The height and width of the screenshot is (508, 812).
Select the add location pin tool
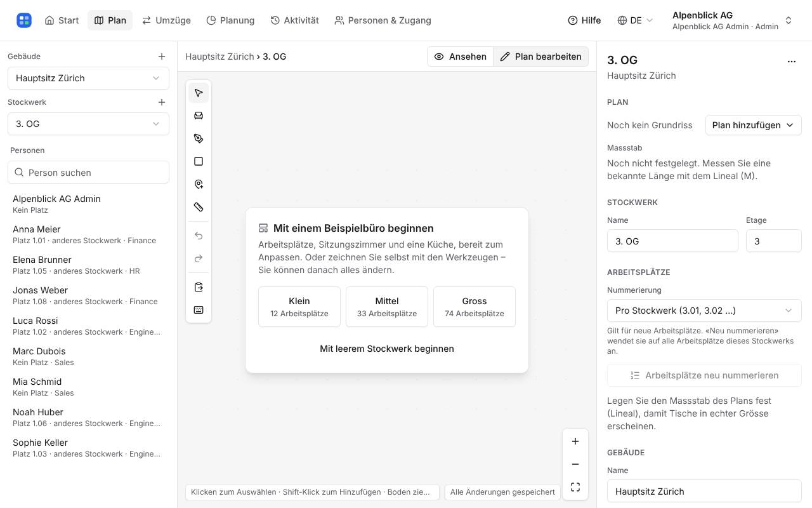tap(199, 184)
